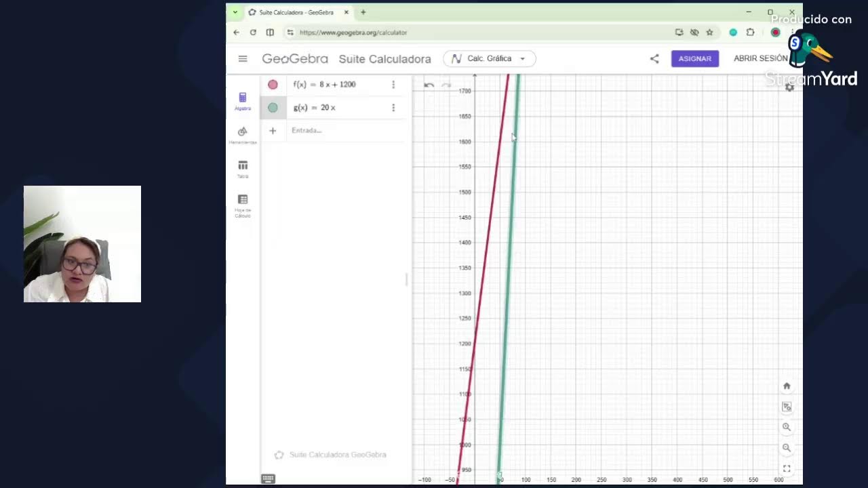Screen dimensions: 868x488
Task: Open browser extensions puzzle icon
Action: [750, 33]
